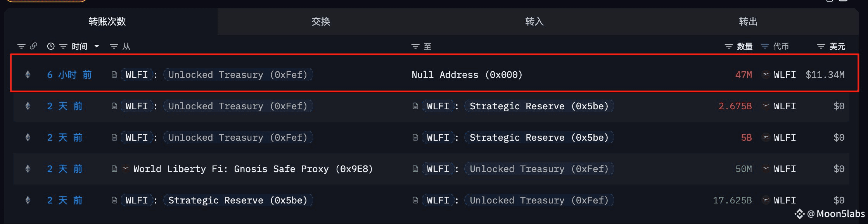
Task: Select the 转出 tab
Action: [748, 22]
